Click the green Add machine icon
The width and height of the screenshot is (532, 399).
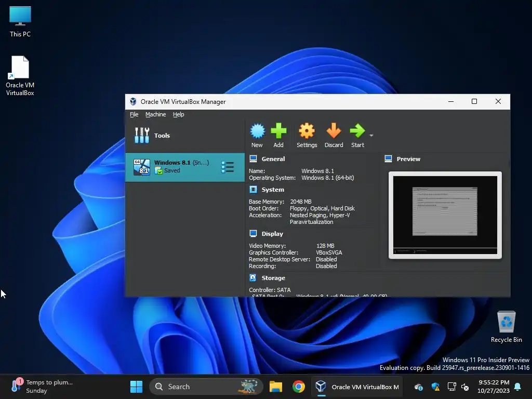coord(278,131)
